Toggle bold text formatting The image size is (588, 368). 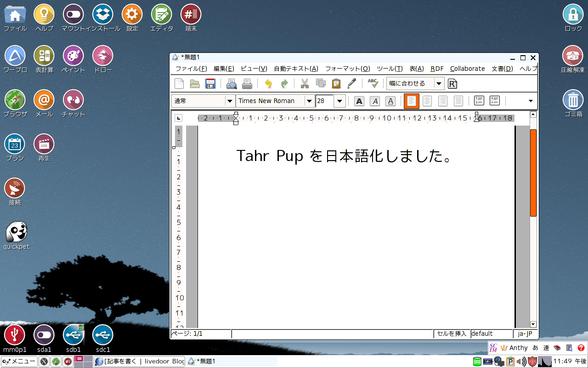pyautogui.click(x=359, y=101)
